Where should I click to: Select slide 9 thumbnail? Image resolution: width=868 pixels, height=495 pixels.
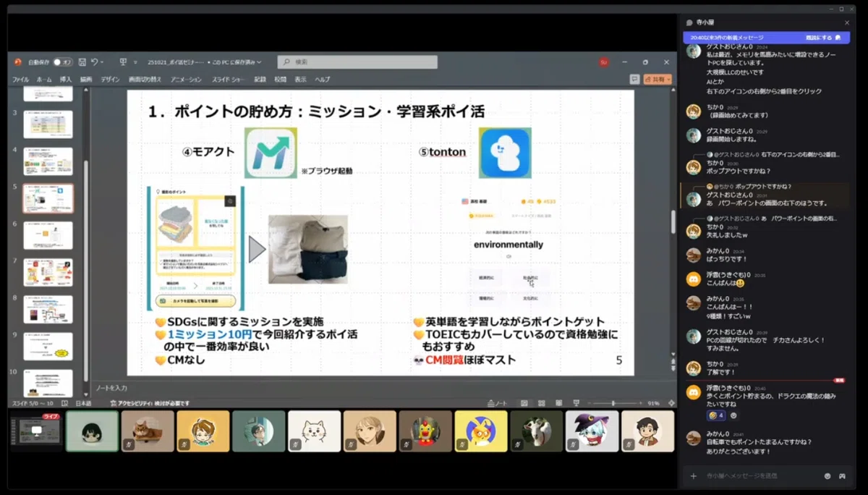point(48,346)
